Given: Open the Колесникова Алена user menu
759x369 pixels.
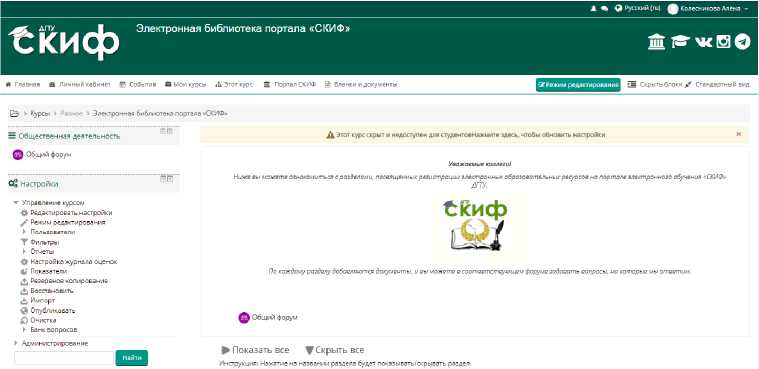Looking at the screenshot, I should (x=708, y=9).
